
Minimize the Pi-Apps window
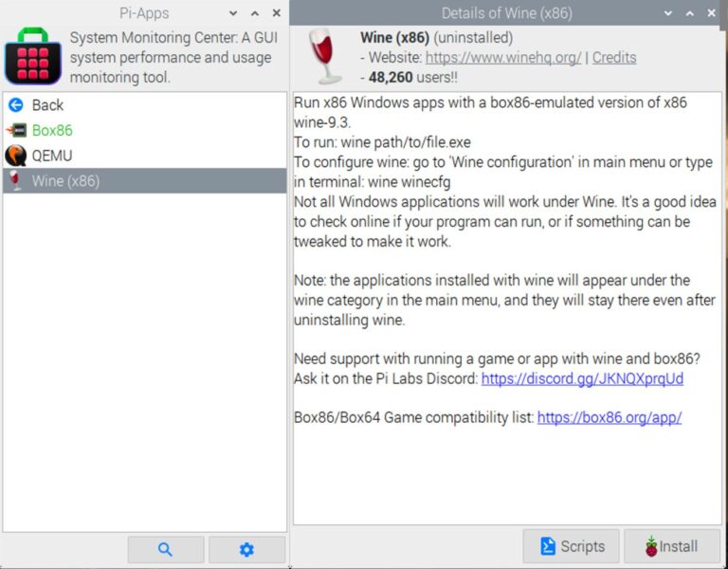coord(233,13)
